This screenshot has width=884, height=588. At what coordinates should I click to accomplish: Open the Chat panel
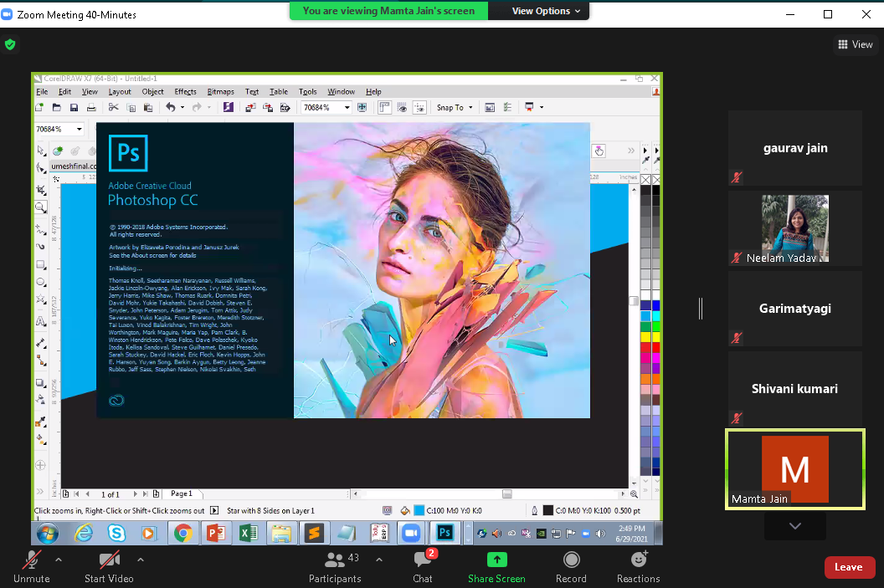coord(422,567)
